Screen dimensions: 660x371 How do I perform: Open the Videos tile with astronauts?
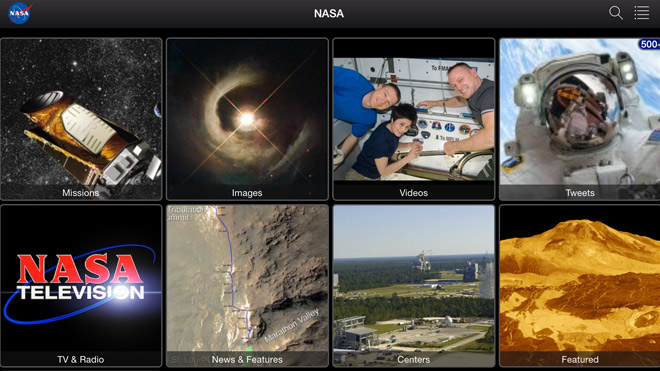click(x=414, y=119)
